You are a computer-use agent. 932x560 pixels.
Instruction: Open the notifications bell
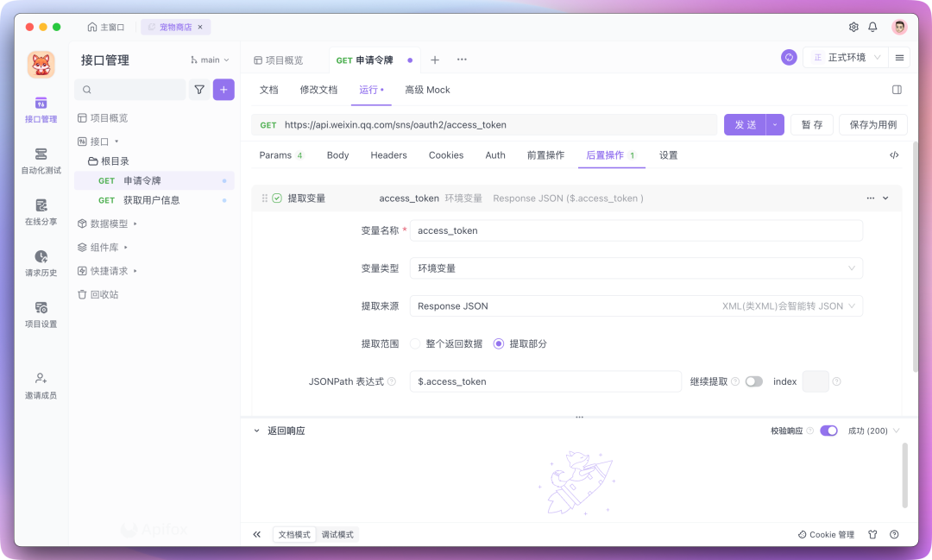(872, 27)
